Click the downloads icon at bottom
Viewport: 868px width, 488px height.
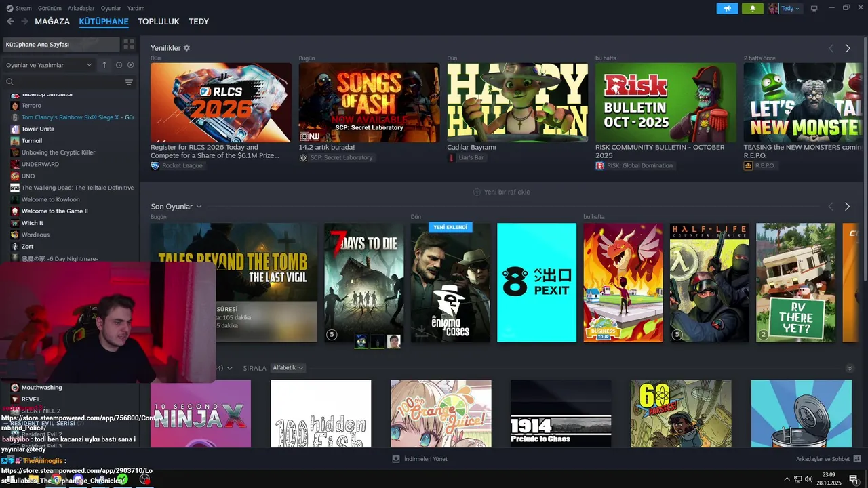[x=396, y=459]
